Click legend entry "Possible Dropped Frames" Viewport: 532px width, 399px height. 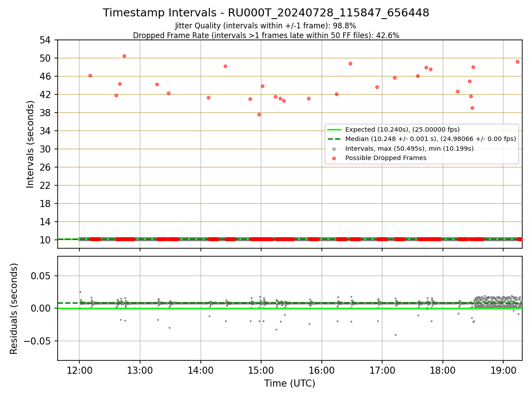(x=386, y=158)
